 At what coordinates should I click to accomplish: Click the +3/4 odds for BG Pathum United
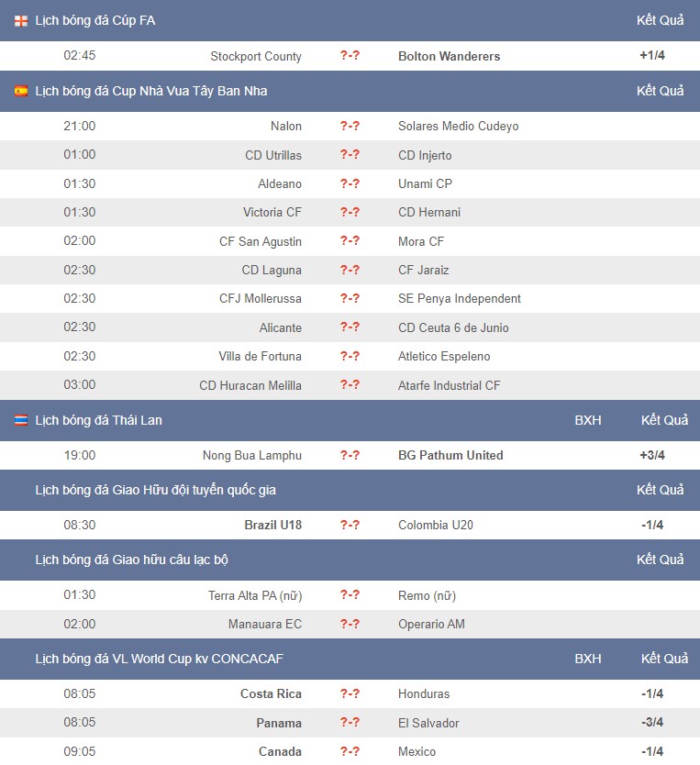click(x=652, y=455)
